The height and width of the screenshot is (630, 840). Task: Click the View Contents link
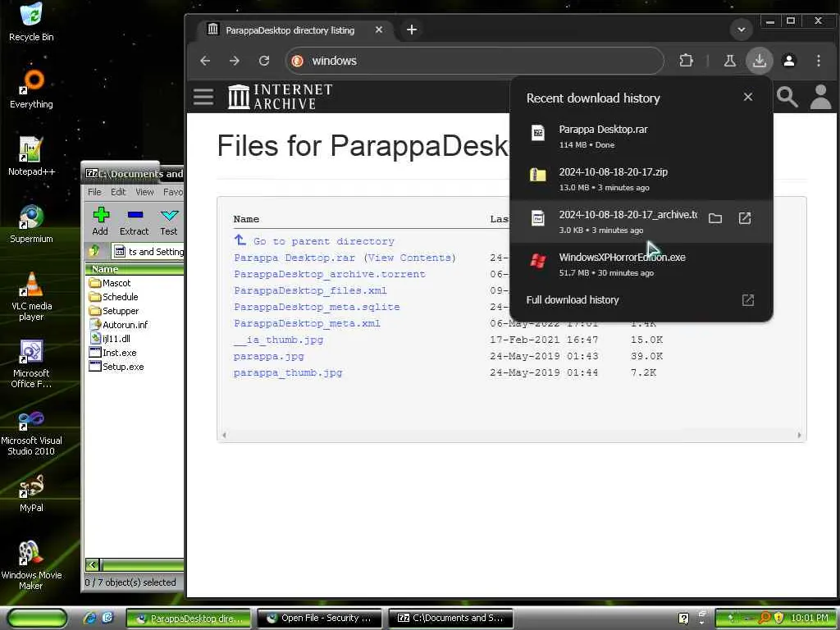pyautogui.click(x=410, y=258)
